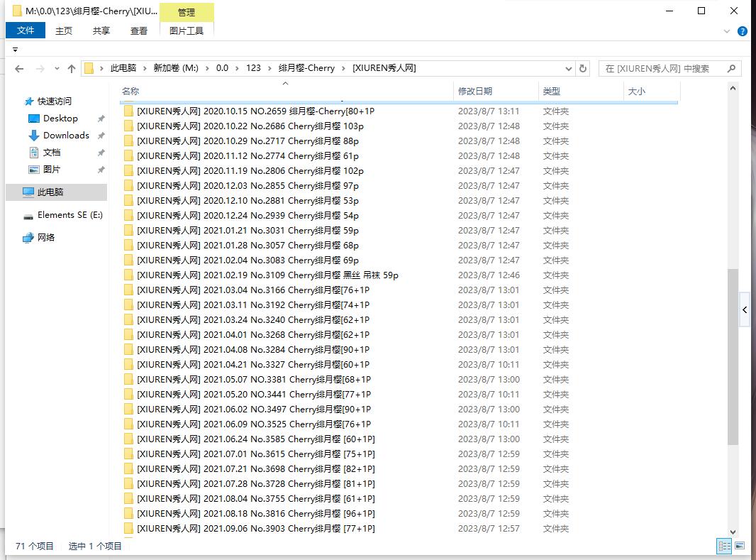This screenshot has width=756, height=560.
Task: Click the 管理 contextual tab
Action: pyautogui.click(x=187, y=13)
